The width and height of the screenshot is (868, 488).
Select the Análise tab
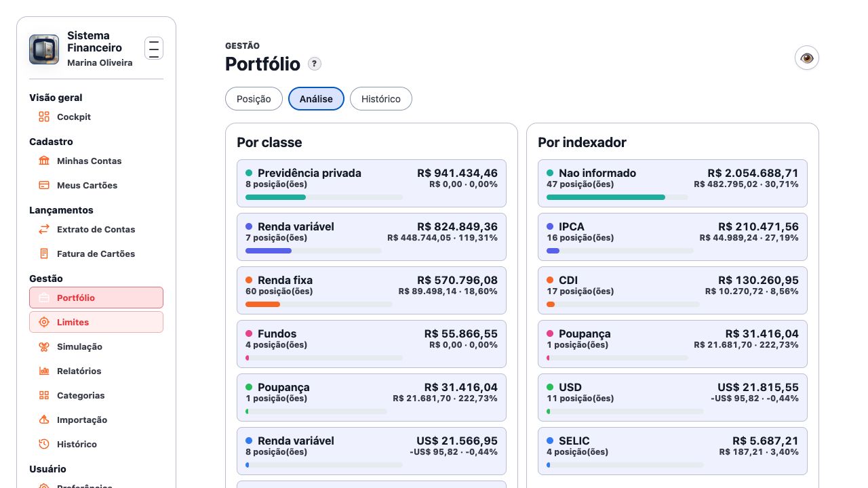316,99
